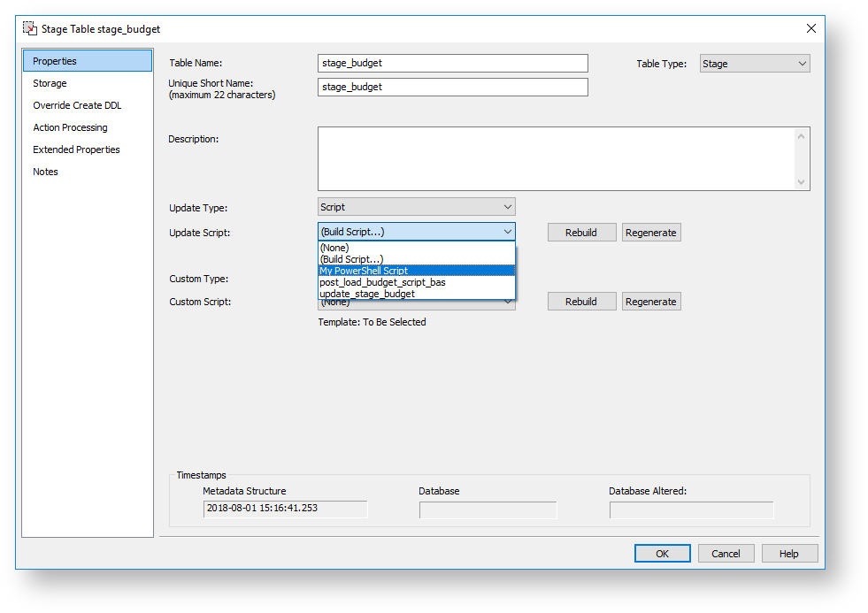Open the Storage section
The width and height of the screenshot is (868, 613).
coord(50,83)
